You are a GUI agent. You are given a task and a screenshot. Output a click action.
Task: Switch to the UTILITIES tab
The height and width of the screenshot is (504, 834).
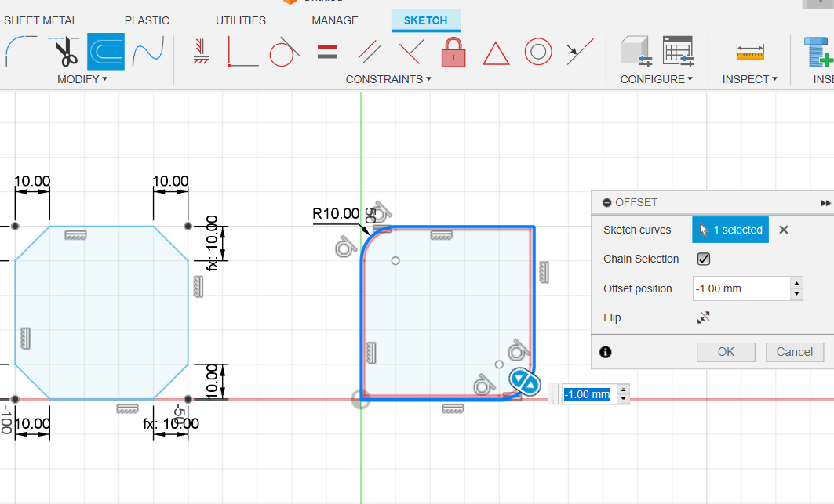point(240,20)
